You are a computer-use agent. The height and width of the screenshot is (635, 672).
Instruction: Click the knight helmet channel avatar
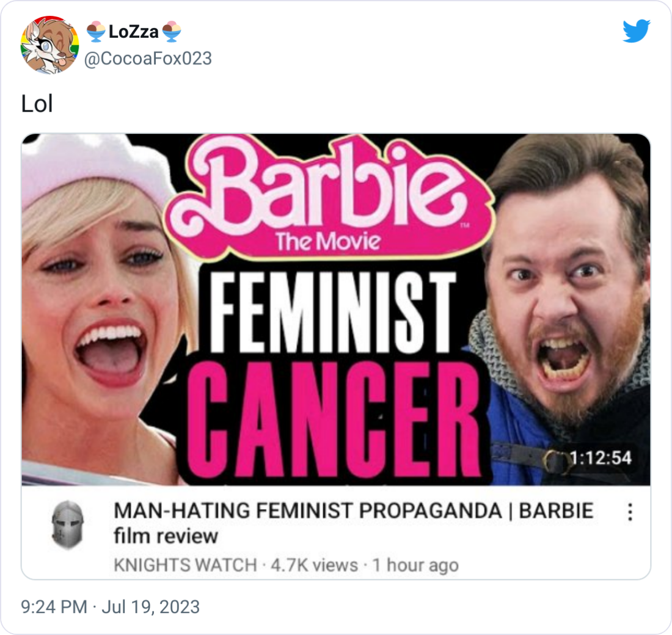(x=67, y=524)
